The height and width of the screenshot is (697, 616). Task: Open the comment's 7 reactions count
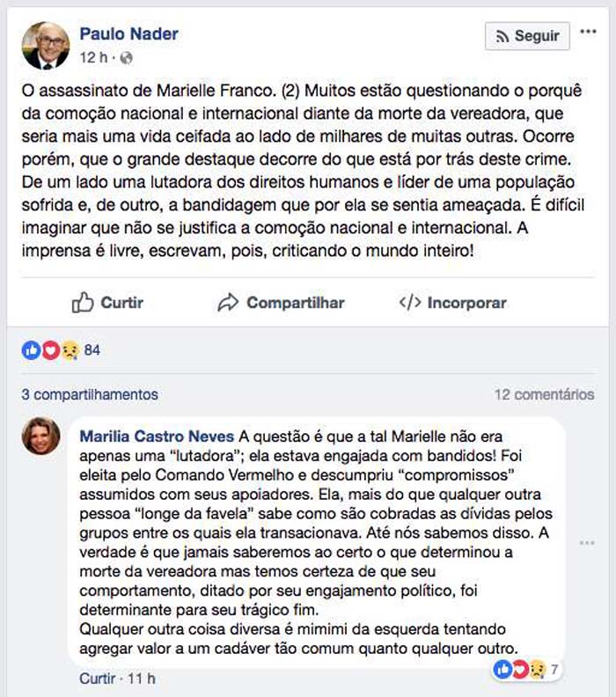554,670
